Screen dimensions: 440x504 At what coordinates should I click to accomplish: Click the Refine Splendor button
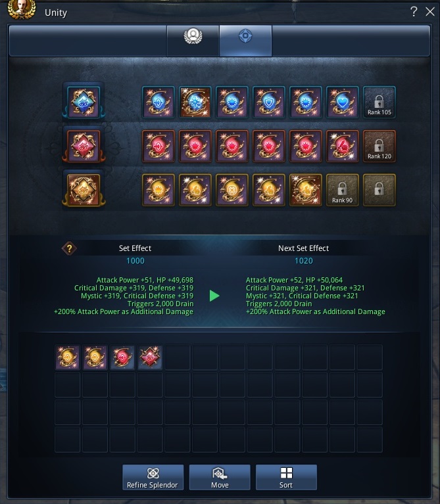click(x=153, y=477)
